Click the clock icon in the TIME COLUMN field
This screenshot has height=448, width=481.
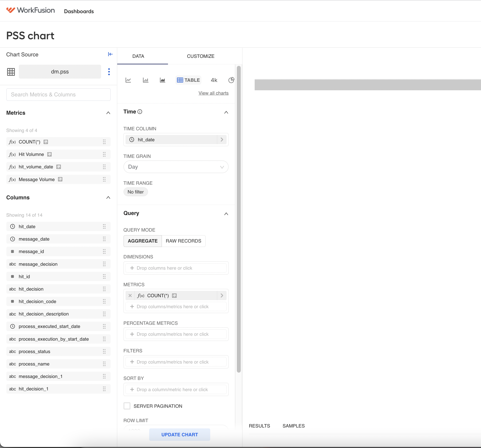pyautogui.click(x=132, y=140)
